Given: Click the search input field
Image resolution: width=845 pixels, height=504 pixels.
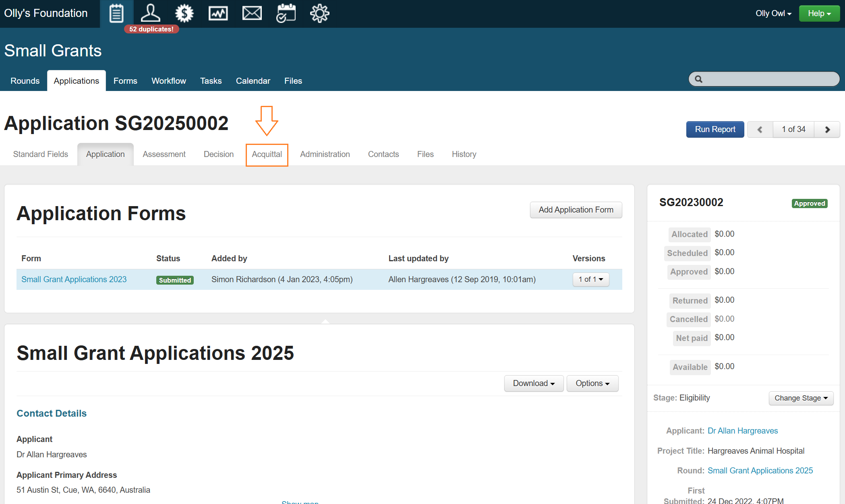Looking at the screenshot, I should pos(769,79).
